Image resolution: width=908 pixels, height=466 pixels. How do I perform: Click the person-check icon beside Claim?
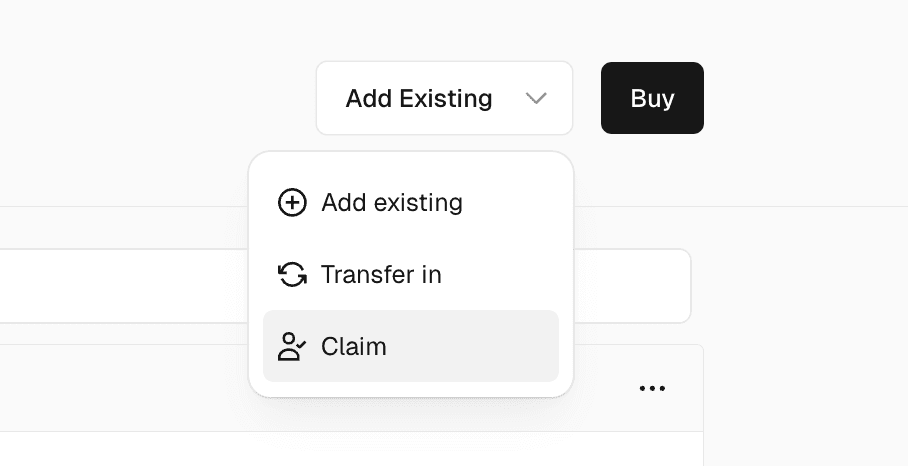pos(292,347)
